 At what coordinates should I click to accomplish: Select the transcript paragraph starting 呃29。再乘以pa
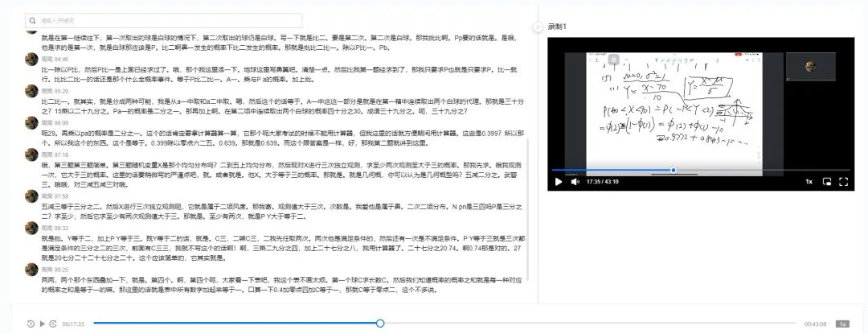pos(282,138)
